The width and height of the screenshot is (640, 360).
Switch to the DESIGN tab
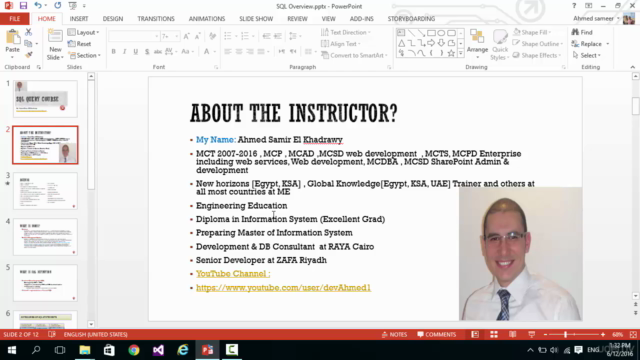113,19
